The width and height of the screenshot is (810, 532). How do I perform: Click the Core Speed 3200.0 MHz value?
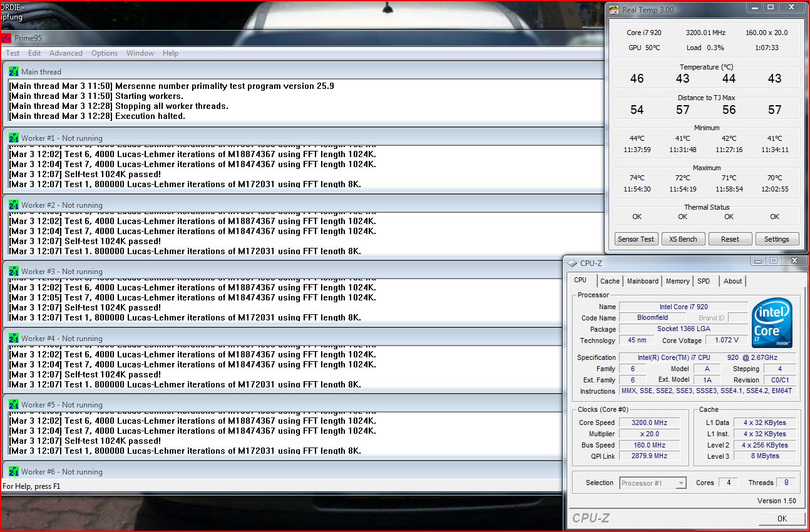pos(649,422)
